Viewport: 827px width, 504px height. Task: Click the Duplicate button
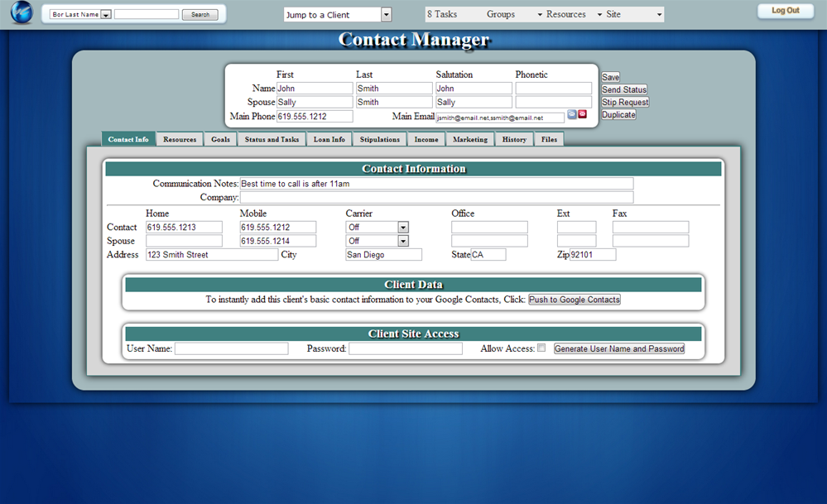[x=618, y=114]
